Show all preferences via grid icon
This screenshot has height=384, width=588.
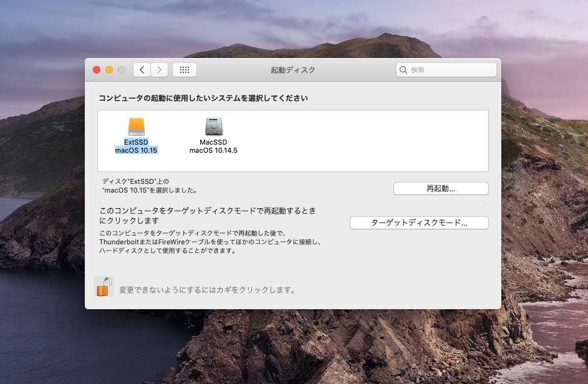tap(185, 70)
